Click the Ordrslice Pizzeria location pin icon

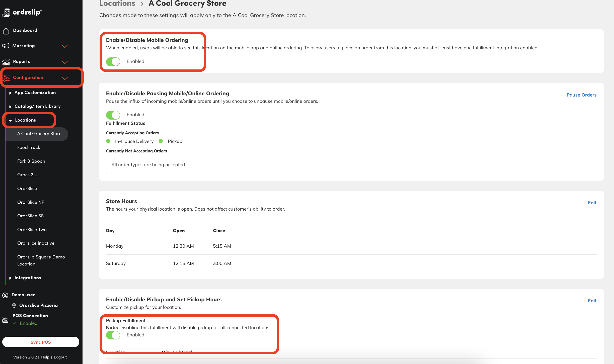click(x=14, y=306)
